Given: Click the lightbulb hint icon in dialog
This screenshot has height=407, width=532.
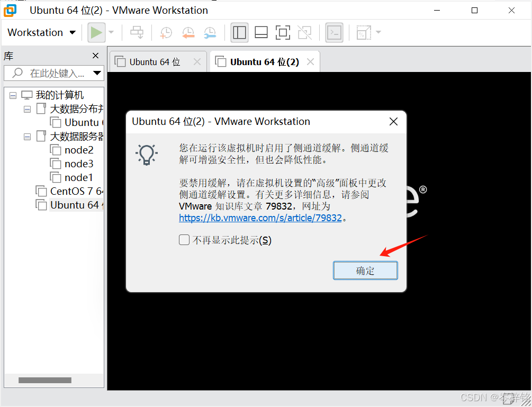Looking at the screenshot, I should tap(147, 155).
